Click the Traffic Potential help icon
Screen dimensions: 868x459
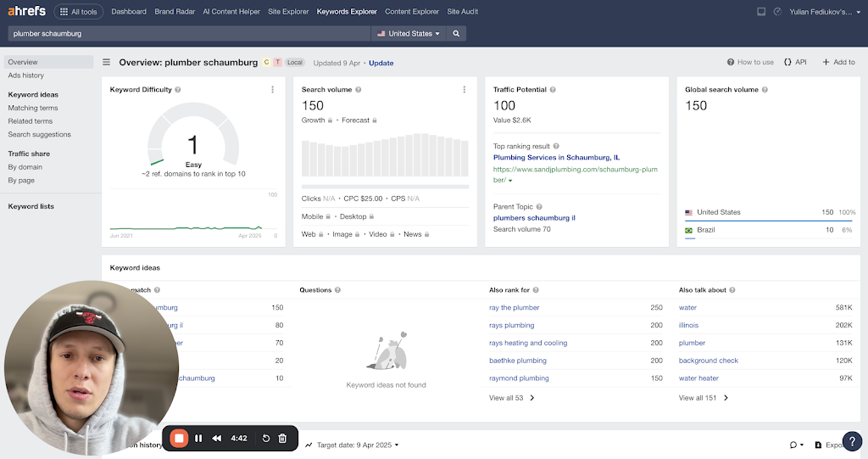pyautogui.click(x=553, y=90)
